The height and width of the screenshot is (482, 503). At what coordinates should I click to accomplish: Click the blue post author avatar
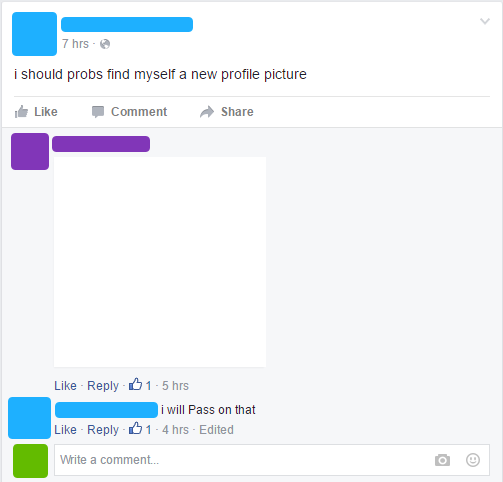pyautogui.click(x=34, y=34)
